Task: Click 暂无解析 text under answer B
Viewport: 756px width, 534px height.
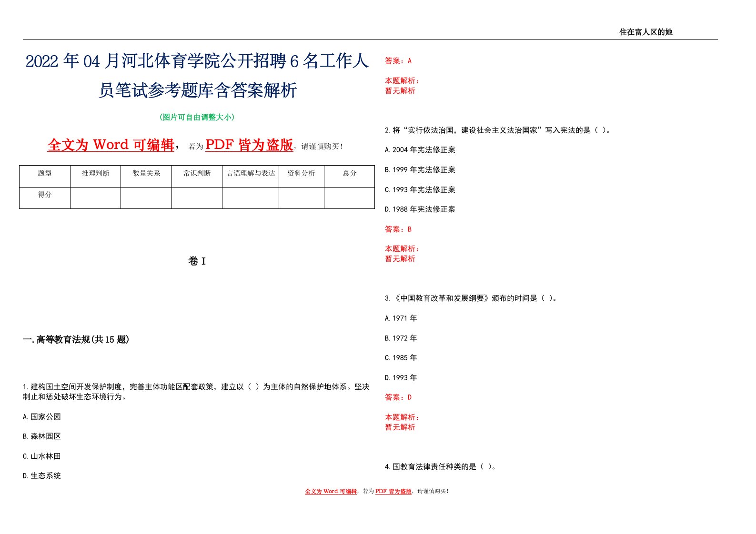Action: (x=400, y=258)
